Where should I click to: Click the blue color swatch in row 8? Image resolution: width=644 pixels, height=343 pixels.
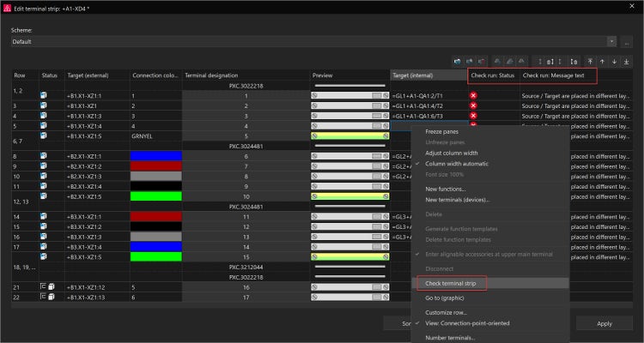click(x=155, y=156)
